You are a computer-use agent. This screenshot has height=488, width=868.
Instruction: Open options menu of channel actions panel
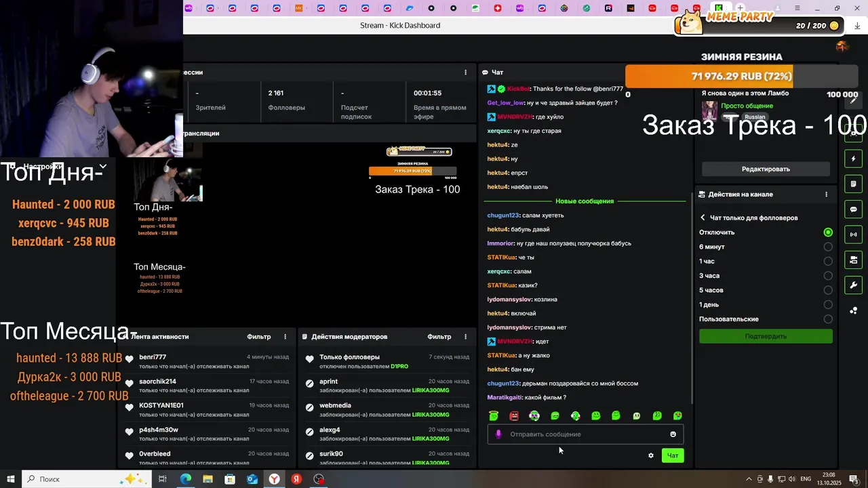coord(826,195)
